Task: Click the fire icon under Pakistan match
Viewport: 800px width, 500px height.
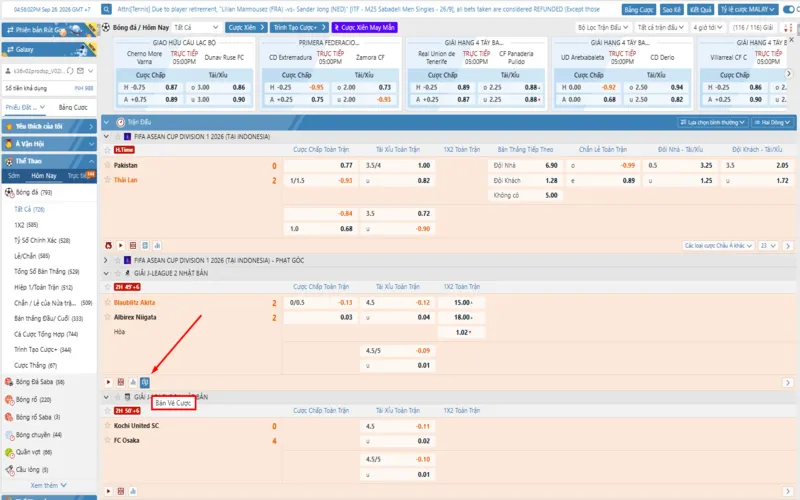Action: click(x=108, y=246)
